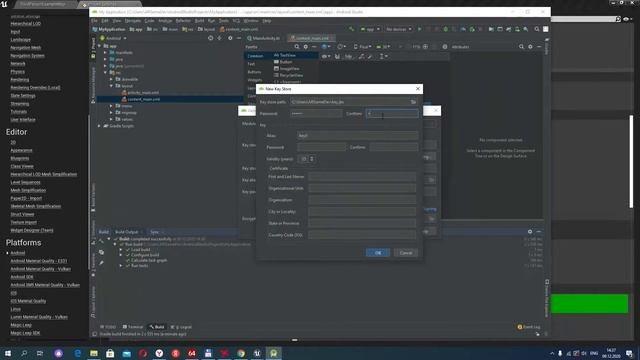Click the project panel settings gear icon
This screenshot has width=640, height=360.
230,38
